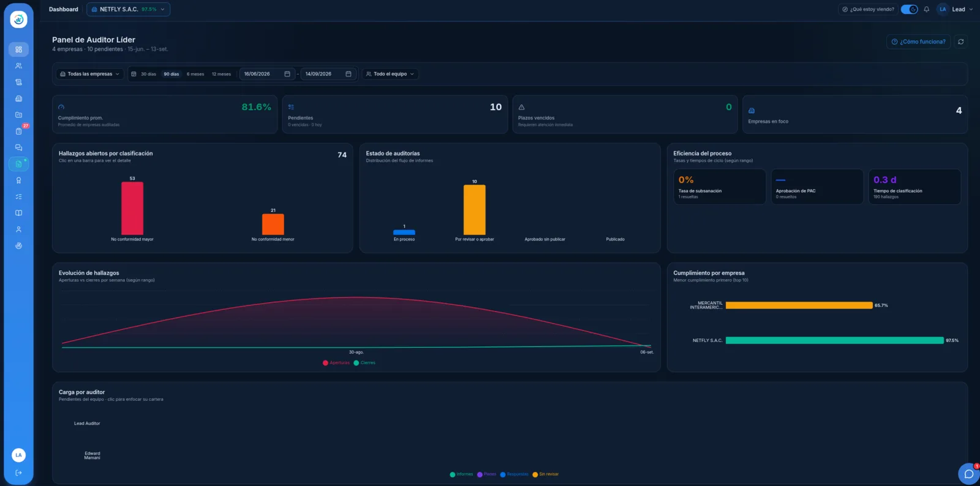
Task: Expand the NETFLY S.A.C. company selector
Action: coord(128,9)
